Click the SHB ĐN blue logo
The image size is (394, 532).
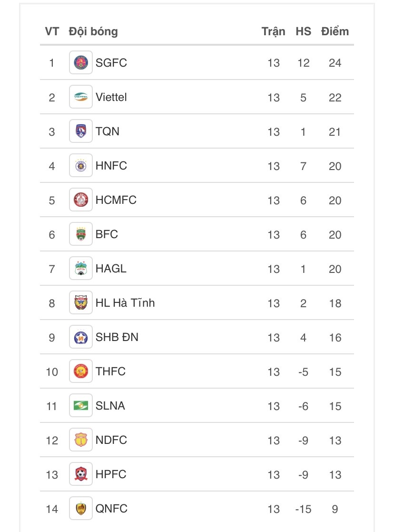(81, 337)
